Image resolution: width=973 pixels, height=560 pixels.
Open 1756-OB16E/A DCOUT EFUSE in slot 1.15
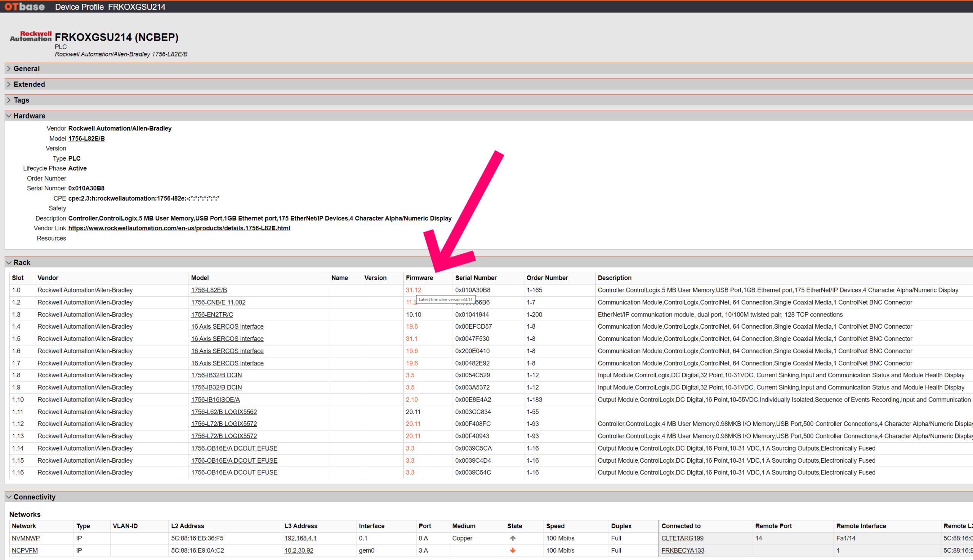(x=234, y=460)
